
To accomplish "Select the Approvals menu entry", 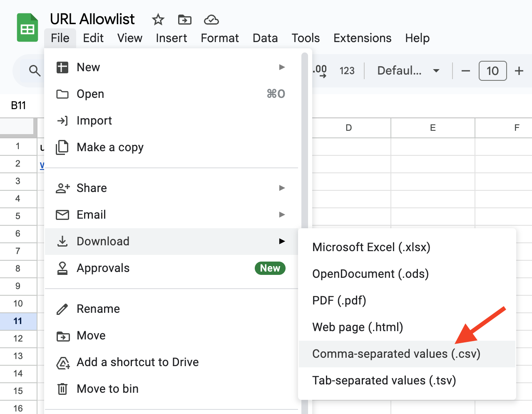I will [x=172, y=268].
